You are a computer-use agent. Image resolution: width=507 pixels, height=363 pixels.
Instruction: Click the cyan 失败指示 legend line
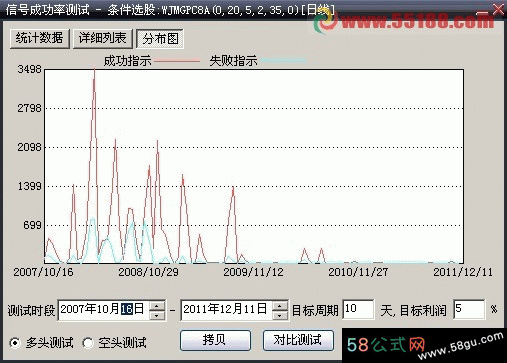point(283,61)
